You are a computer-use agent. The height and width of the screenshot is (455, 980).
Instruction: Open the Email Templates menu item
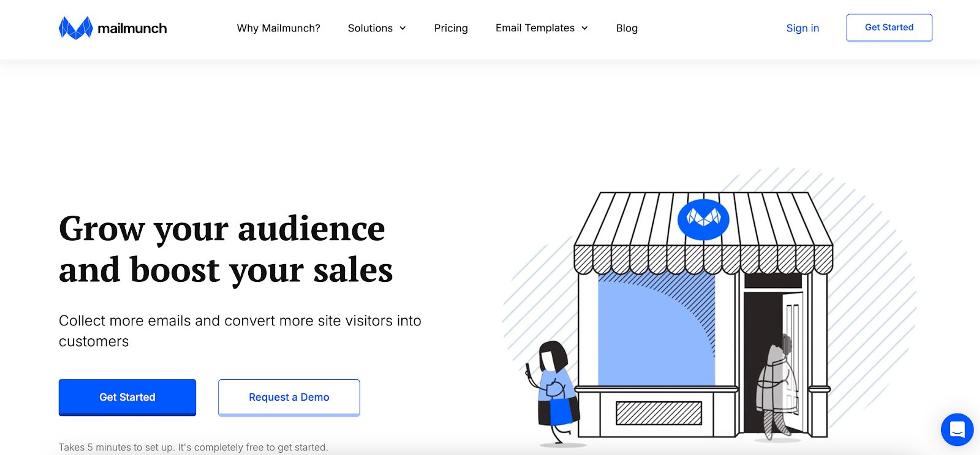pyautogui.click(x=535, y=28)
